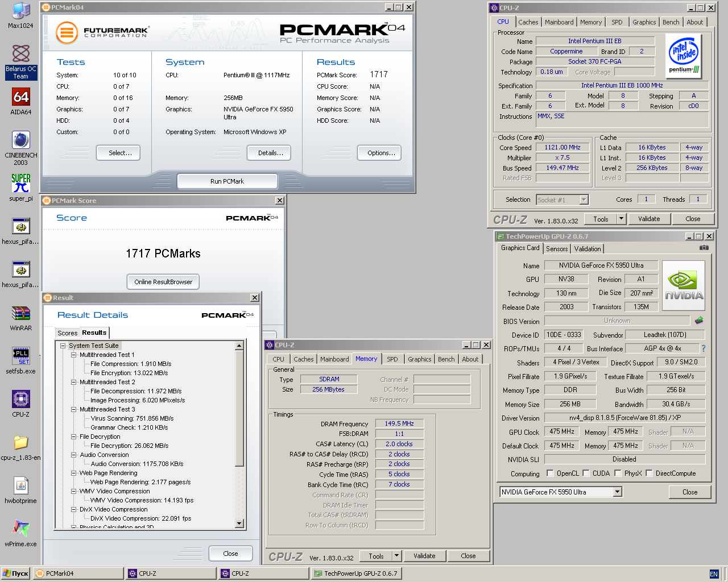Collapse the Multithreaded Test 2 node
Image resolution: width=728 pixels, height=582 pixels.
pyautogui.click(x=74, y=382)
